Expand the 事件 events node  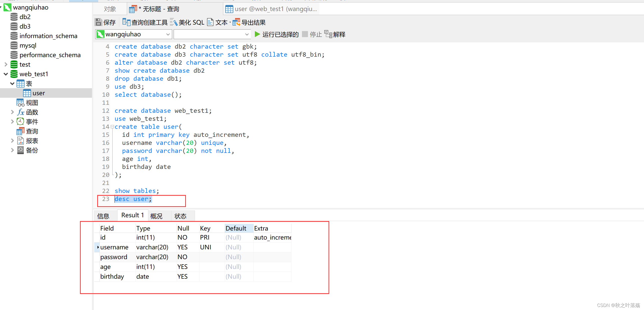pos(12,122)
